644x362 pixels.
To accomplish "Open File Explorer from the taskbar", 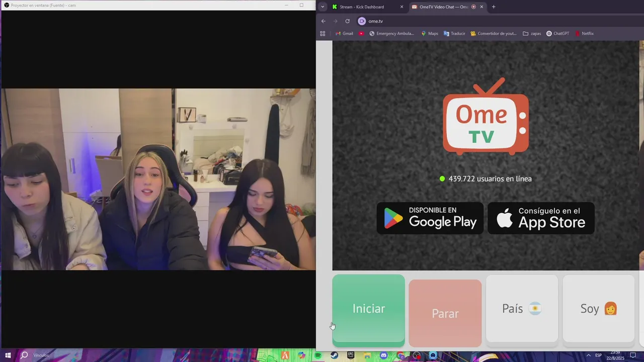I will (367, 355).
